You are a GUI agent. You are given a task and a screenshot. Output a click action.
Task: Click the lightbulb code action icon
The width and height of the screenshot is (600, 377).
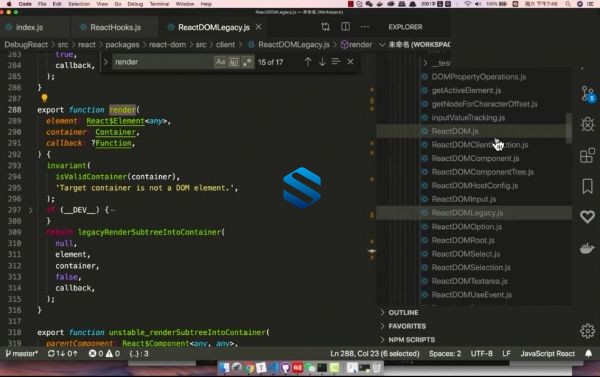tap(44, 98)
